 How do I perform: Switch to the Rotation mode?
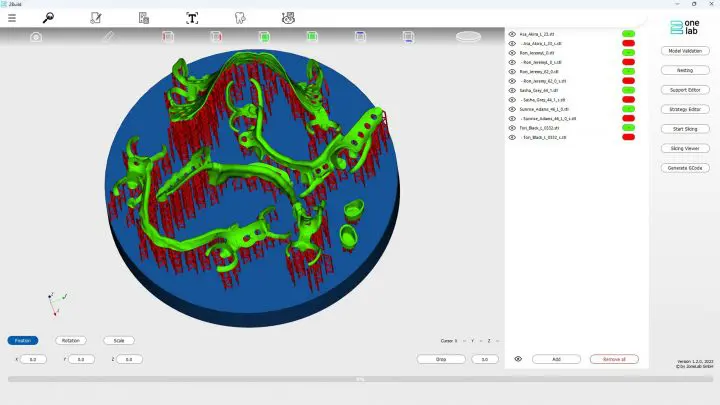coord(70,340)
